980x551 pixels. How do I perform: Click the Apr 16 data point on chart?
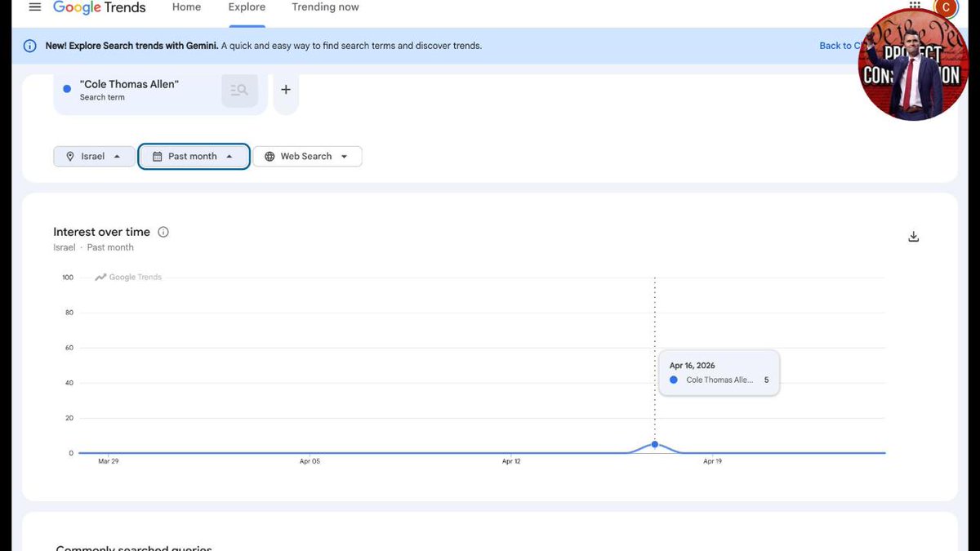pyautogui.click(x=655, y=444)
